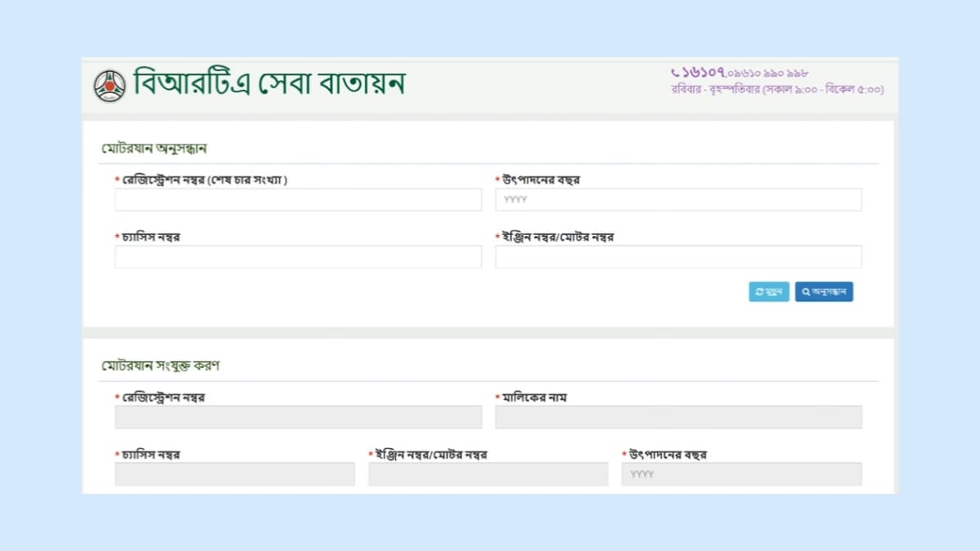The width and height of the screenshot is (980, 551).
Task: Click the YYYY উৎপাদনের বছর field in search section
Action: (678, 199)
